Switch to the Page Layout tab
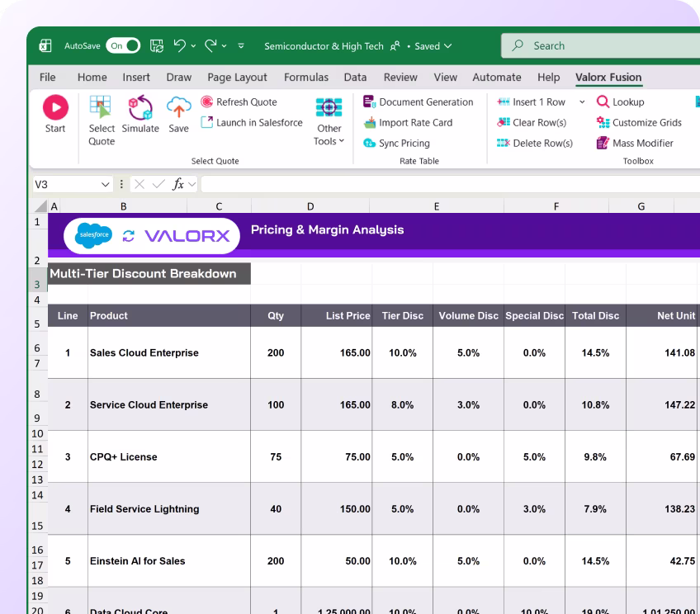The width and height of the screenshot is (700, 614). (237, 78)
